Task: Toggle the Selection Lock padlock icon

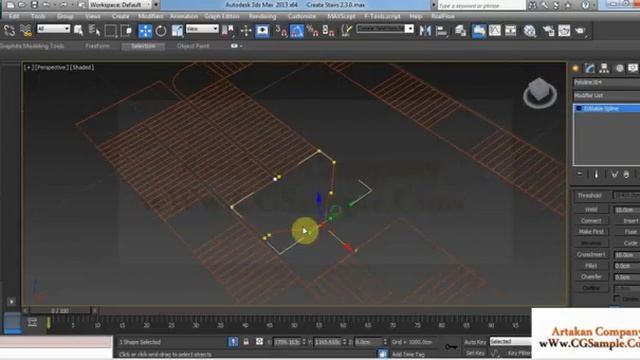Action: [x=246, y=342]
